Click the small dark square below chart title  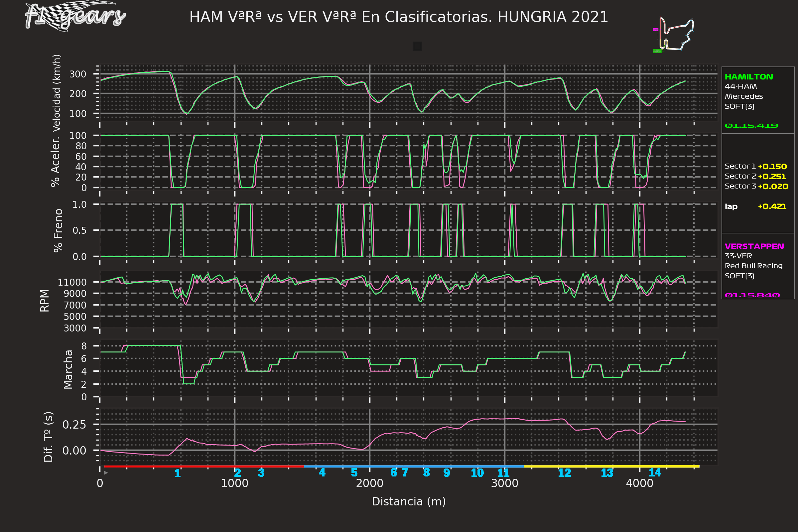pyautogui.click(x=417, y=46)
